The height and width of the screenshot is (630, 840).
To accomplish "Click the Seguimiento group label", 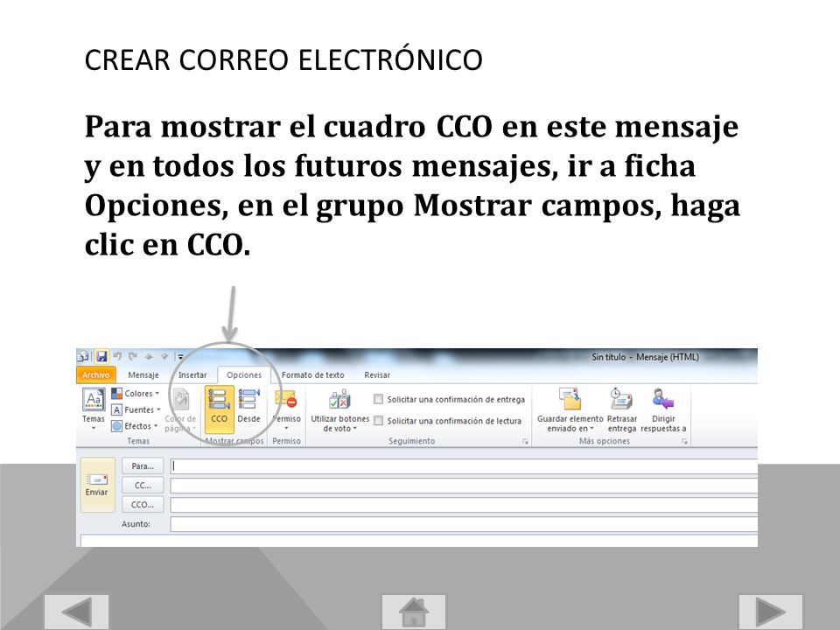I will pos(411,441).
